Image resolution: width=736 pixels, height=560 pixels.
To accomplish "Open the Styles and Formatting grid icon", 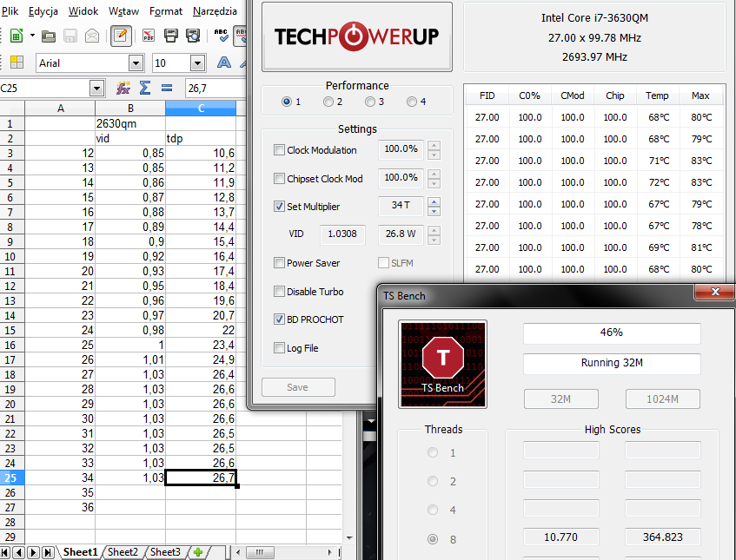I will (17, 63).
